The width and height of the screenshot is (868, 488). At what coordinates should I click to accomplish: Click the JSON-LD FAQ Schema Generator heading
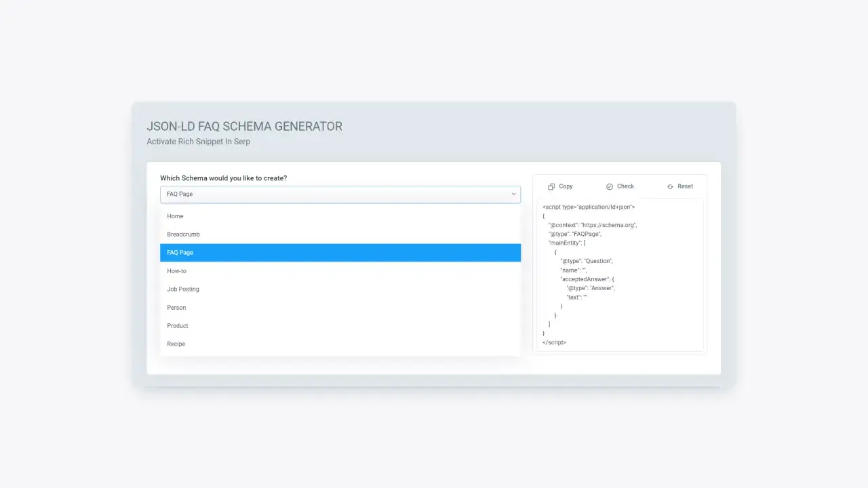pos(245,126)
